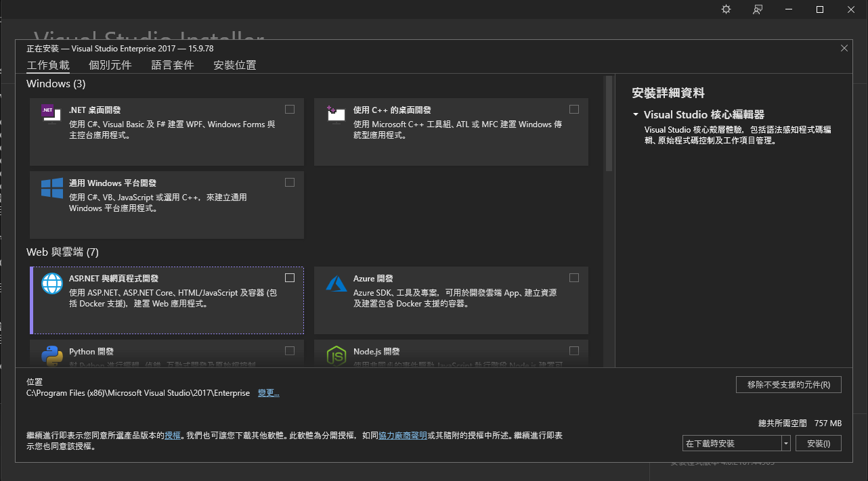Image resolution: width=868 pixels, height=481 pixels.
Task: Select the Python 開發 checkbox
Action: tap(290, 350)
